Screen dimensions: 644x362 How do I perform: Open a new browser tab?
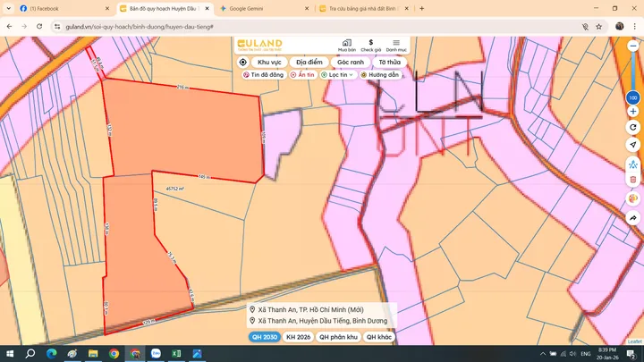click(x=422, y=9)
